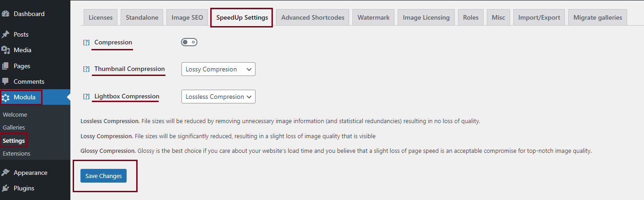644x200 pixels.
Task: Click the Save Changes button
Action: [104, 176]
